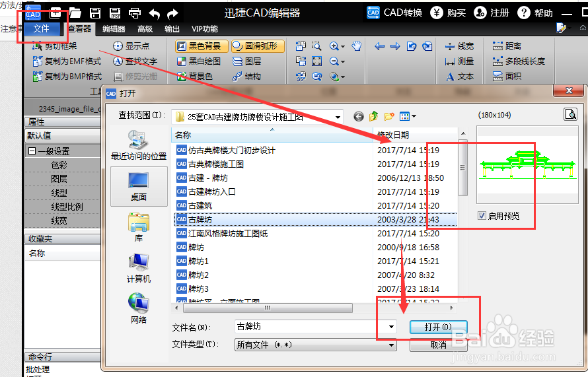Click the save as PDF icon
588x377 pixels.
[115, 13]
